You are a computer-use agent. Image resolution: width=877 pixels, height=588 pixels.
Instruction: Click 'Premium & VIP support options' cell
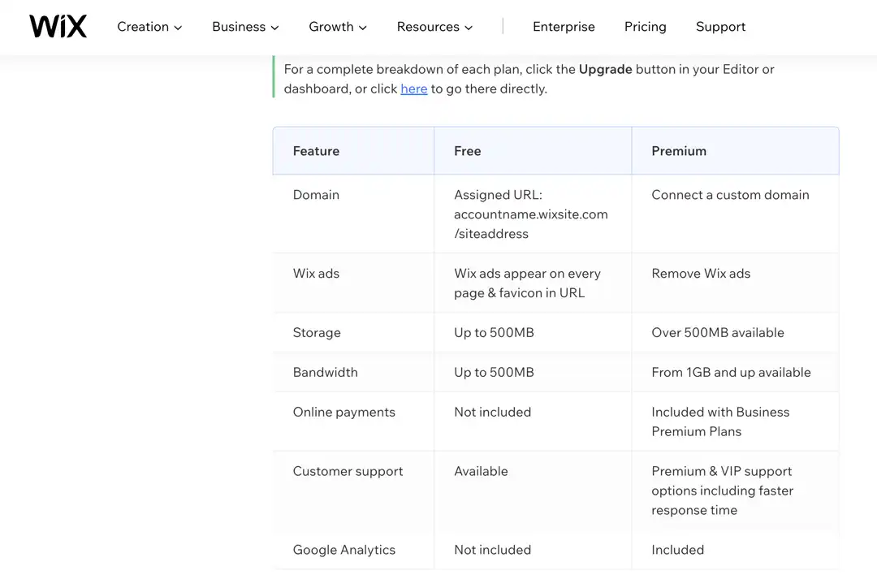tap(736, 491)
